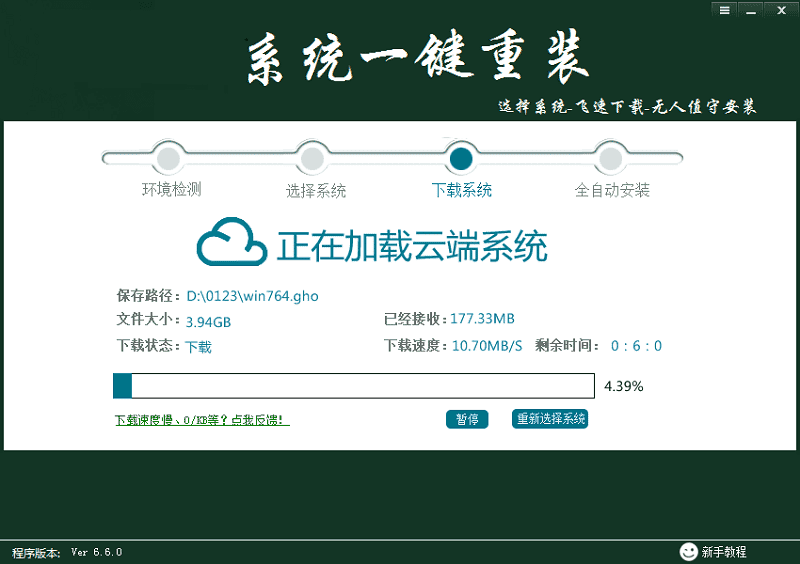Close the reinstall tool window
800x564 pixels.
[x=781, y=10]
